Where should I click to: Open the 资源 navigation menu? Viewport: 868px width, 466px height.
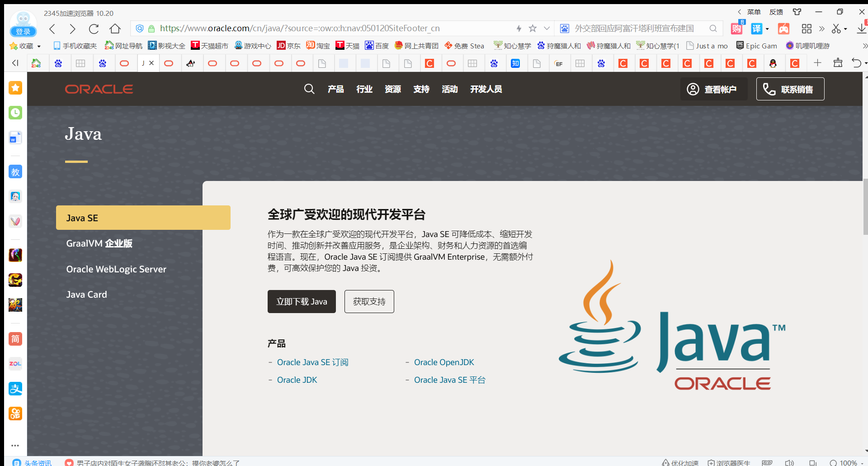click(393, 89)
